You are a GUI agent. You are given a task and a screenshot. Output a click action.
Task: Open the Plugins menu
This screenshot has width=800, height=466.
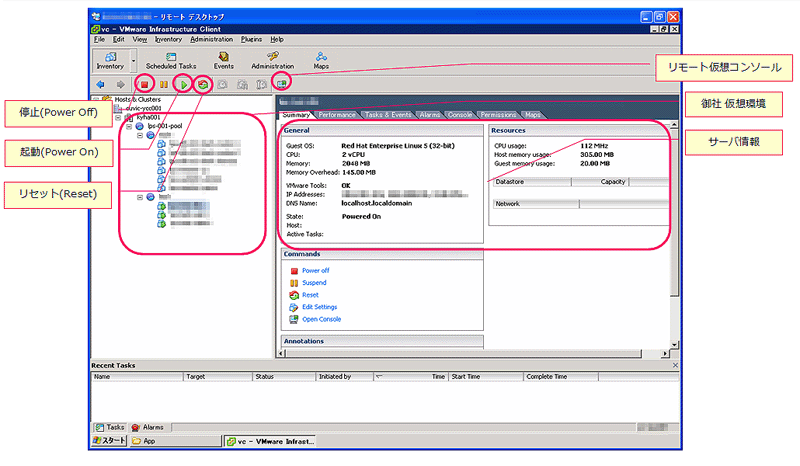point(251,39)
